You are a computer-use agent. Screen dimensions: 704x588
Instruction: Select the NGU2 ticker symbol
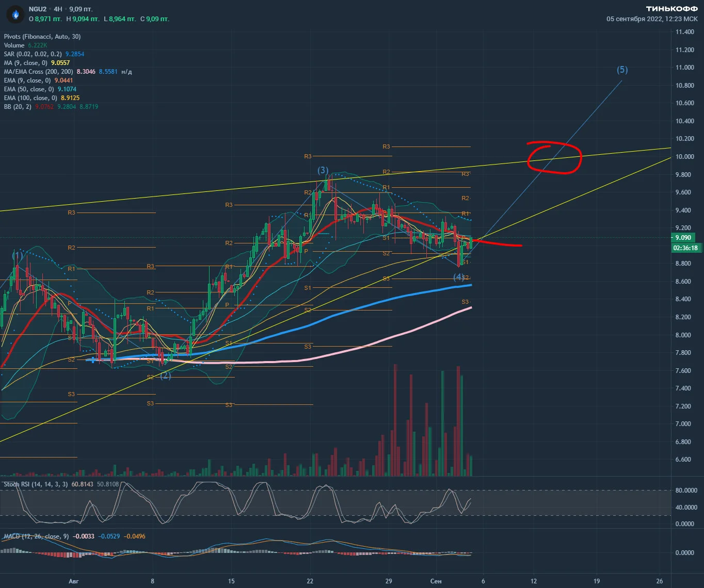(x=38, y=9)
